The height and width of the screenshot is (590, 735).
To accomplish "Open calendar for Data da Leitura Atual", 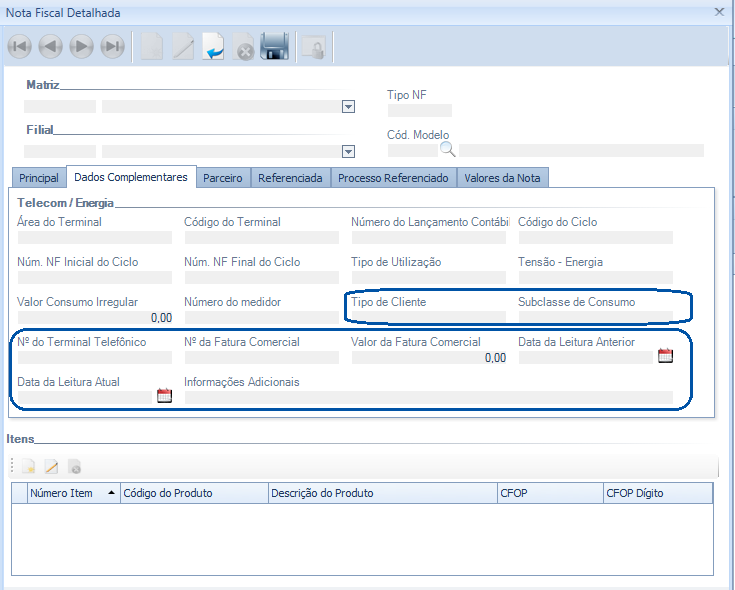I will (x=164, y=396).
